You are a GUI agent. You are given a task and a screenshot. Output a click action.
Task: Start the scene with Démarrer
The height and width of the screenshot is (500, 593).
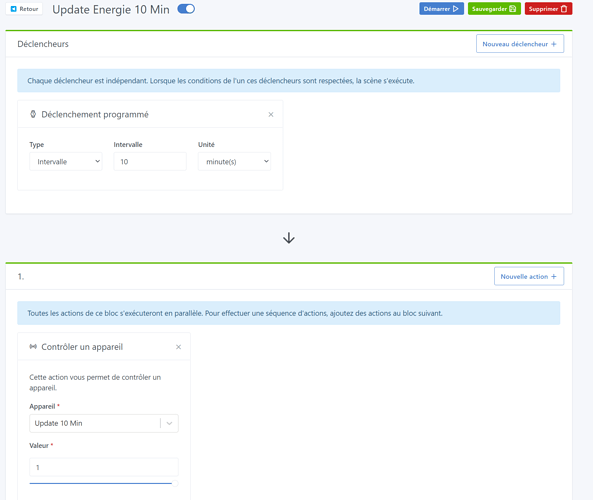pos(441,9)
